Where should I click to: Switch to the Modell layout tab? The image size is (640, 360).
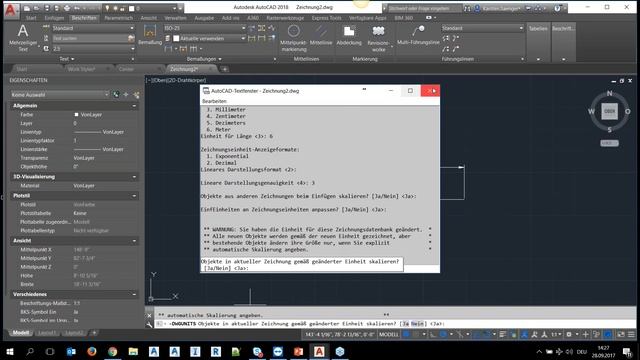[20, 333]
